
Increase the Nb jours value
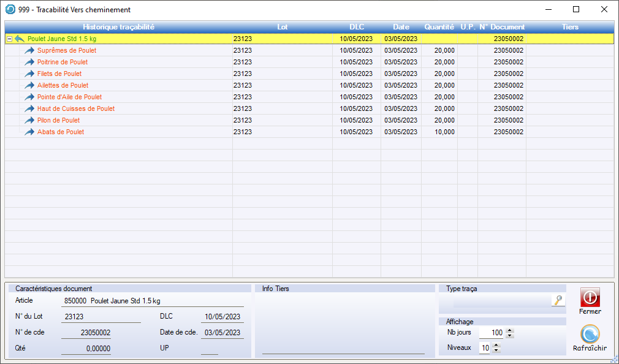510,330
